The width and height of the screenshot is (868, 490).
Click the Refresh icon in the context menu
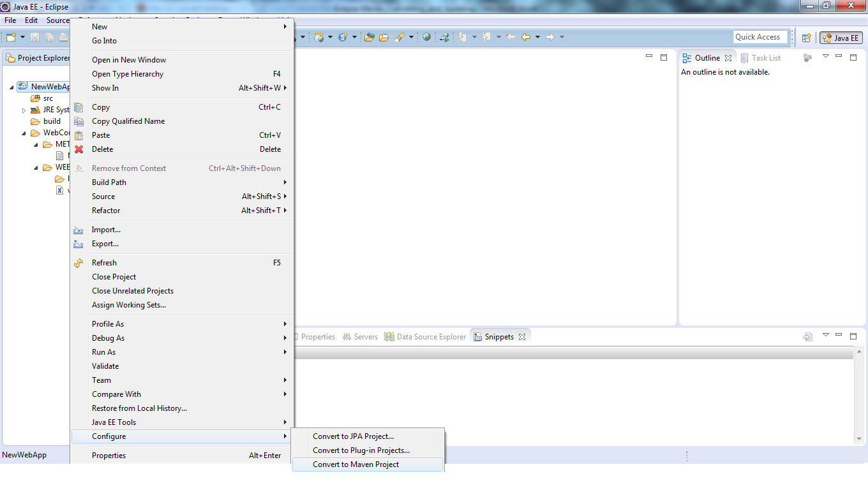pyautogui.click(x=78, y=262)
